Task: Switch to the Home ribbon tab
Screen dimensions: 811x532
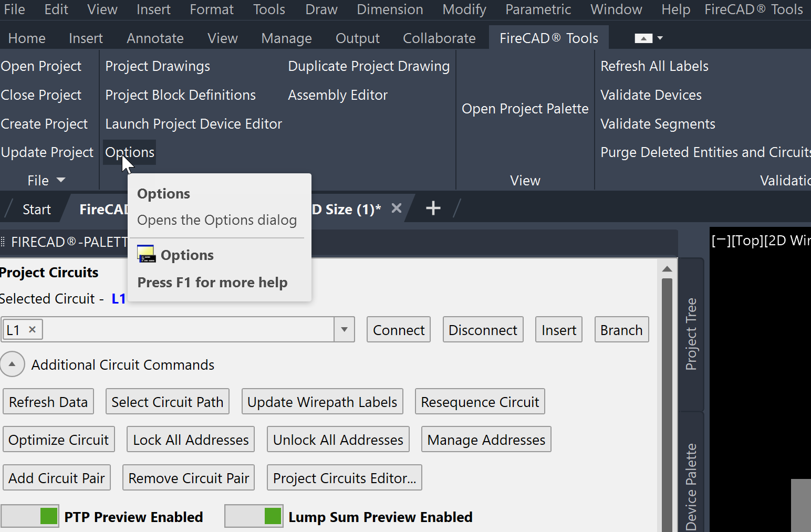Action: [27, 38]
